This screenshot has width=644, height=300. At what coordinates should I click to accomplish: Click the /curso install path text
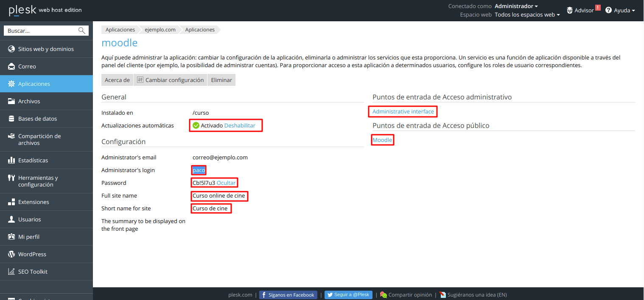coord(201,113)
